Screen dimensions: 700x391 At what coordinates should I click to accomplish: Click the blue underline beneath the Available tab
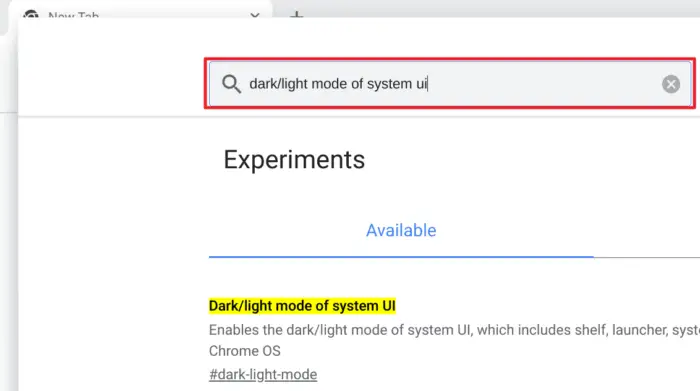401,257
